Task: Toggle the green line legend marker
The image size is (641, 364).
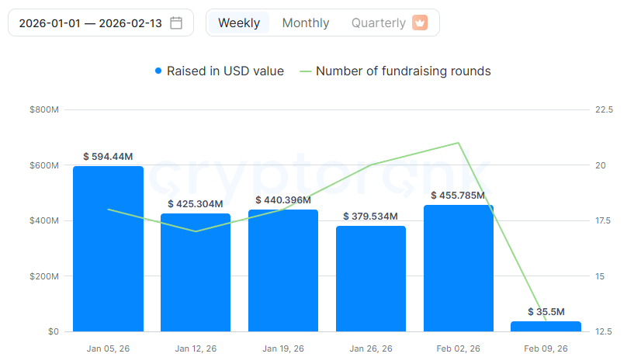Action: point(305,71)
